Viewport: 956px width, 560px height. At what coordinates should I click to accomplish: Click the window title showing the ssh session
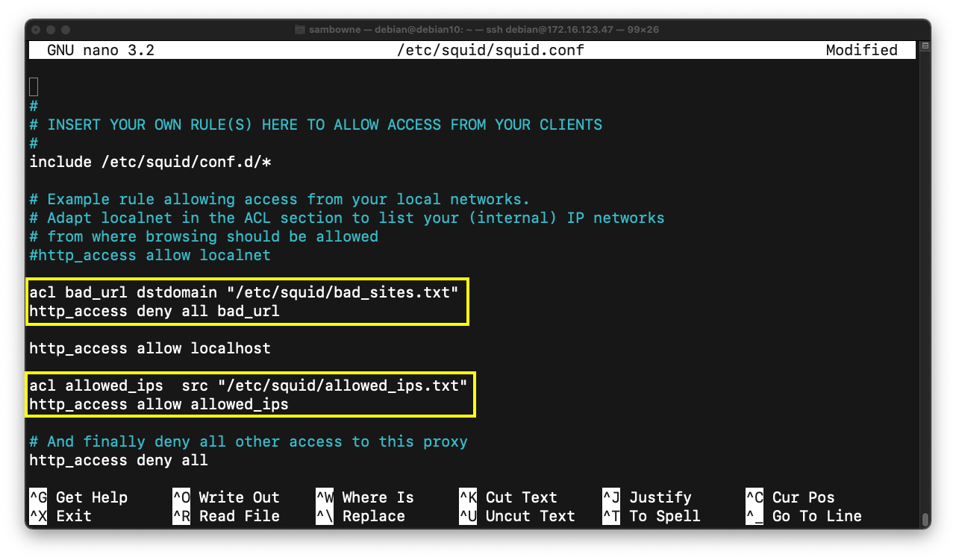coord(484,30)
